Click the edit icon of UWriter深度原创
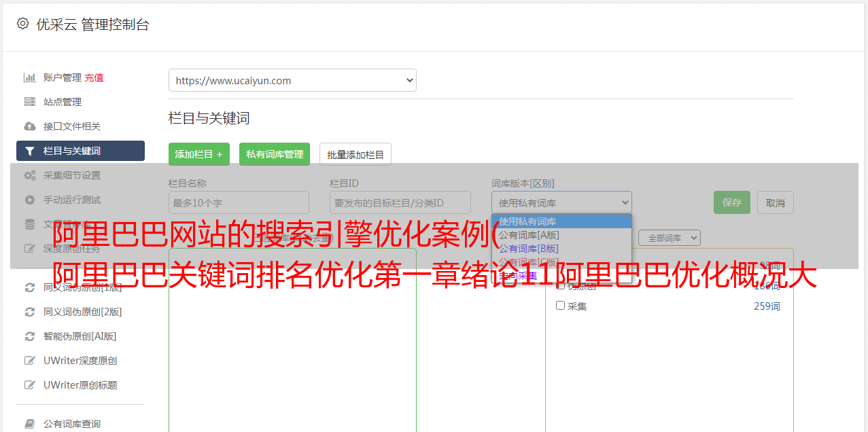The image size is (868, 432). pyautogui.click(x=29, y=361)
